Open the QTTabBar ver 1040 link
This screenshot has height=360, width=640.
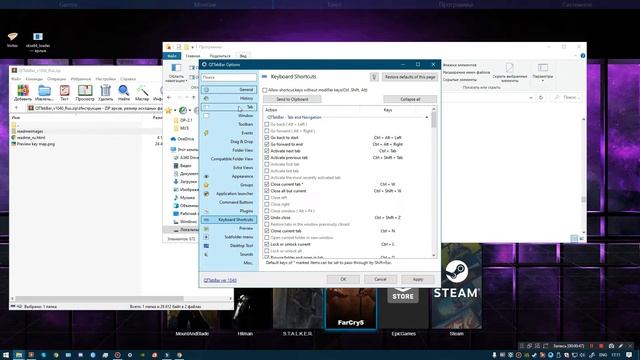tap(220, 280)
